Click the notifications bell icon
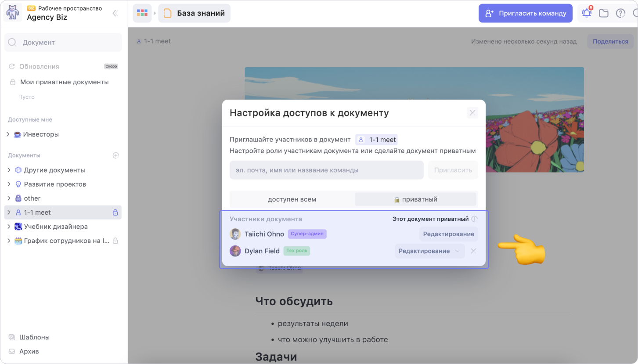This screenshot has height=364, width=638. (587, 13)
